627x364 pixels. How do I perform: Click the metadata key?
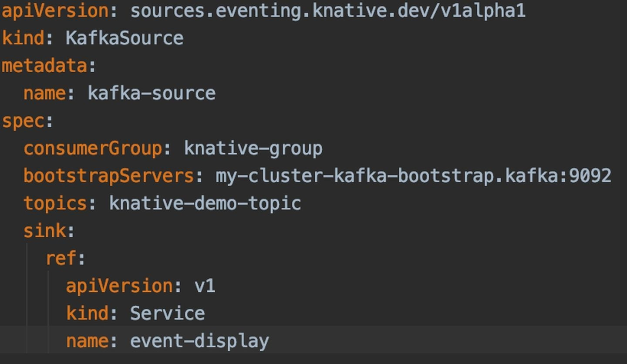pyautogui.click(x=44, y=66)
